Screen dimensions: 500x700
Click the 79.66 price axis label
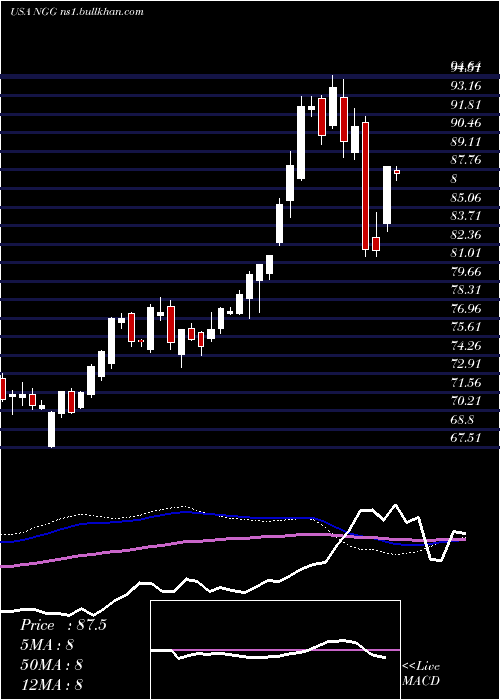coord(466,271)
